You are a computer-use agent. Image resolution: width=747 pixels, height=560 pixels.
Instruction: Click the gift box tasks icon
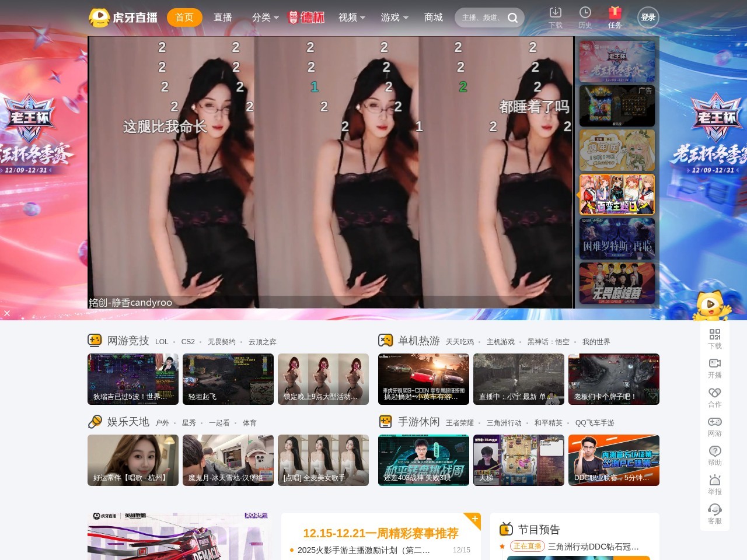coord(615,13)
